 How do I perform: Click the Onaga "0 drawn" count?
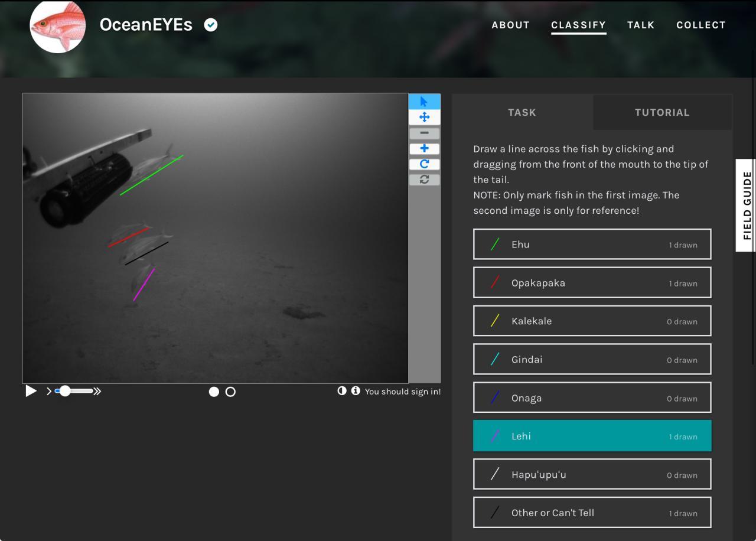pyautogui.click(x=682, y=399)
